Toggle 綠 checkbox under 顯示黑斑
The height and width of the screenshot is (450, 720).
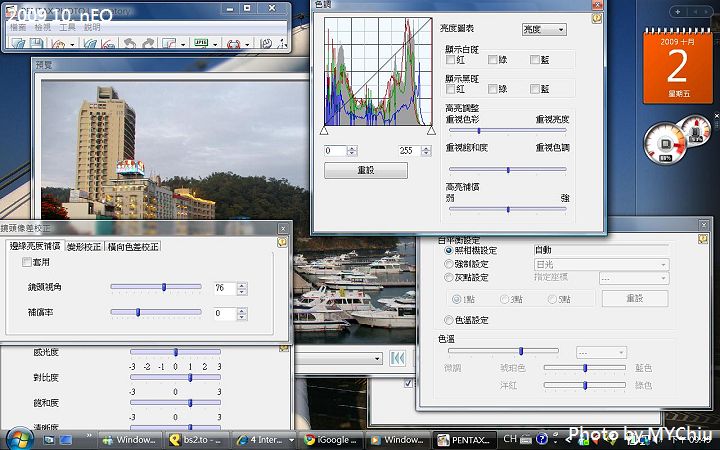point(493,89)
